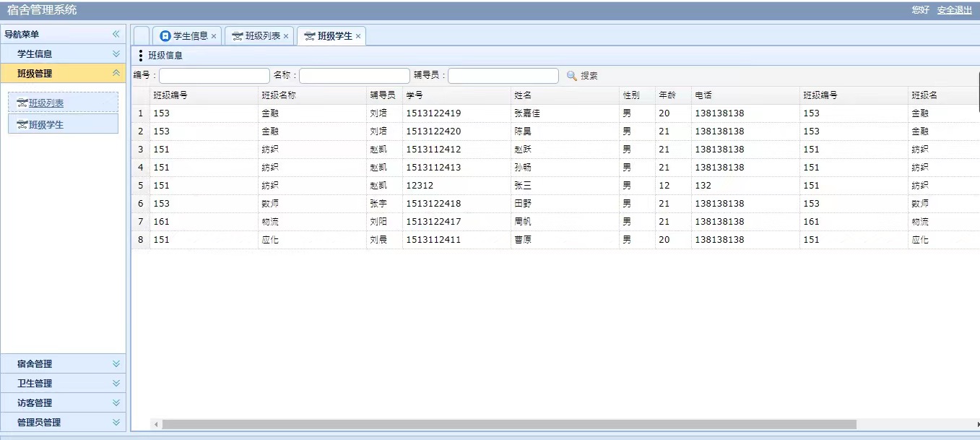This screenshot has height=440, width=980.
Task: Close the 班级列表 tab
Action: 286,36
